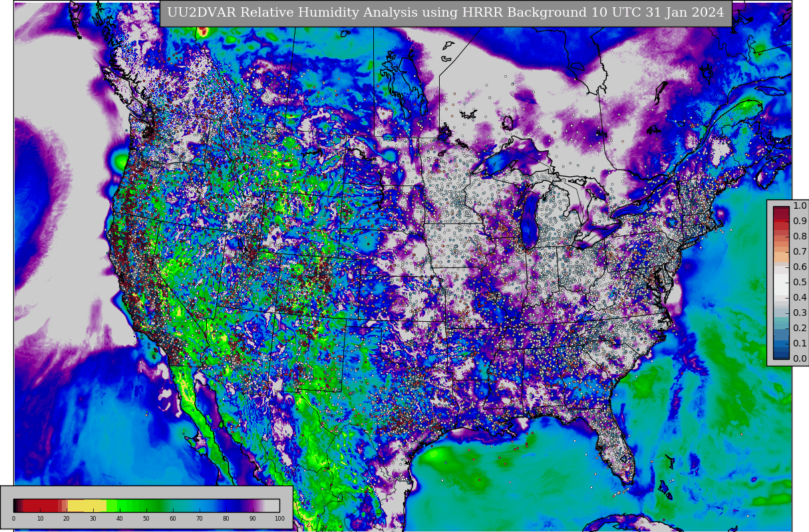Click the 0.9 label on vertical colorbar
The image size is (809, 532).
tap(799, 221)
